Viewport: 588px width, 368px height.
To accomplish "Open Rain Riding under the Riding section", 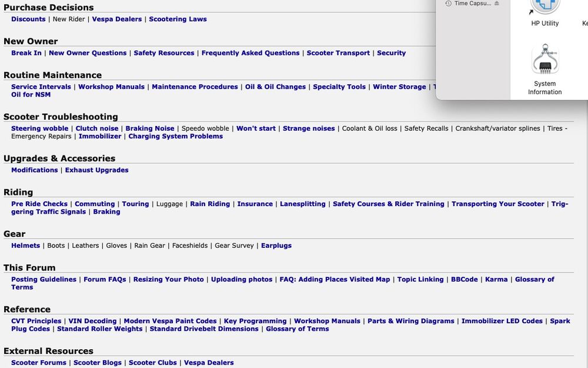I will 209,203.
